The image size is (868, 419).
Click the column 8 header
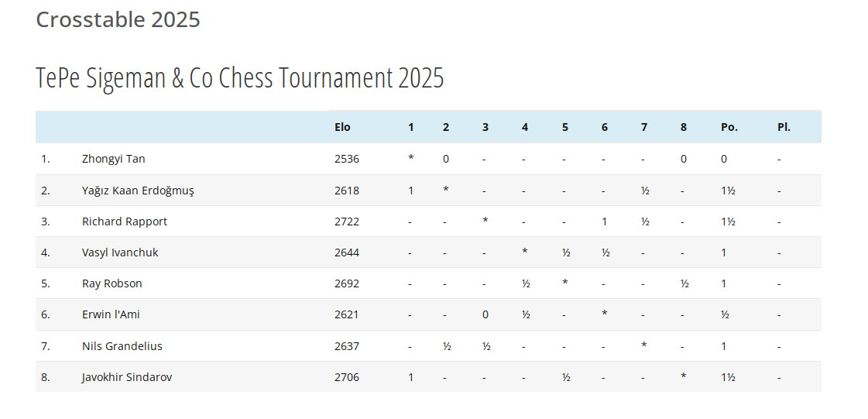(683, 127)
